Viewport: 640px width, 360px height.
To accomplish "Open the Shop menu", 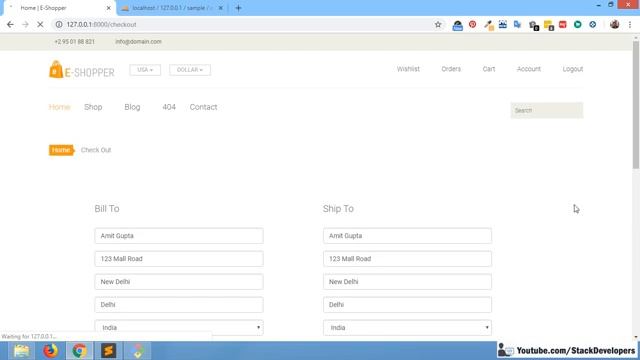I will (93, 107).
